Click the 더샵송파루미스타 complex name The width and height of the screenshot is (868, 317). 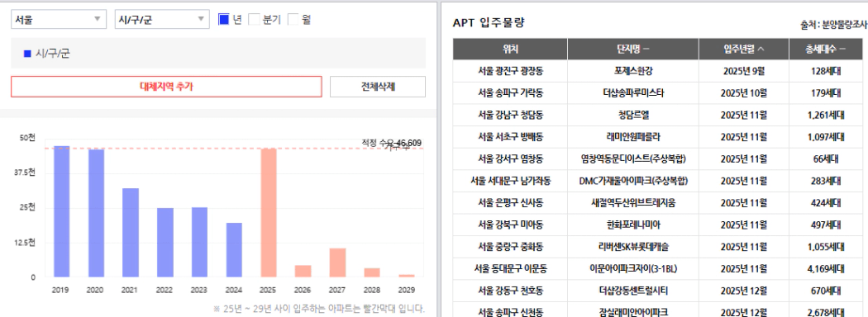tap(633, 93)
